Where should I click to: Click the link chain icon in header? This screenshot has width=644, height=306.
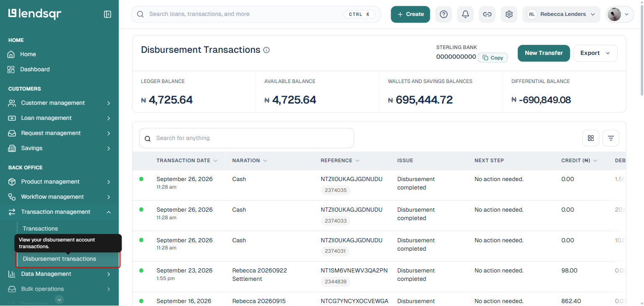click(487, 14)
